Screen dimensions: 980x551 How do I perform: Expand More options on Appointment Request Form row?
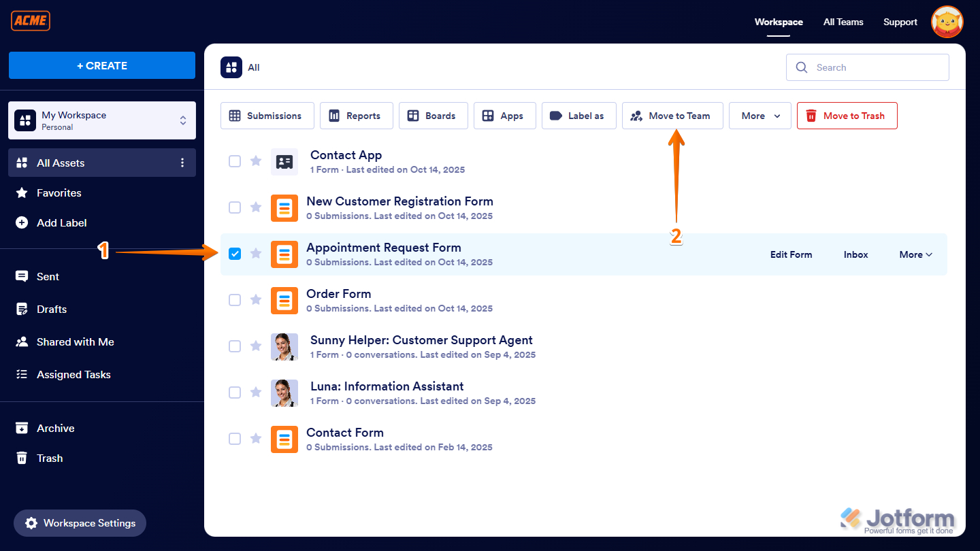[915, 254]
